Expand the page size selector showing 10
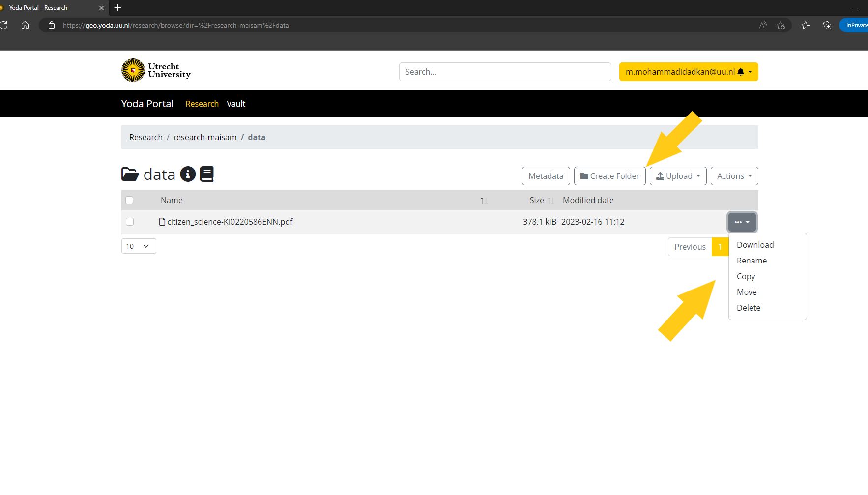 point(138,246)
